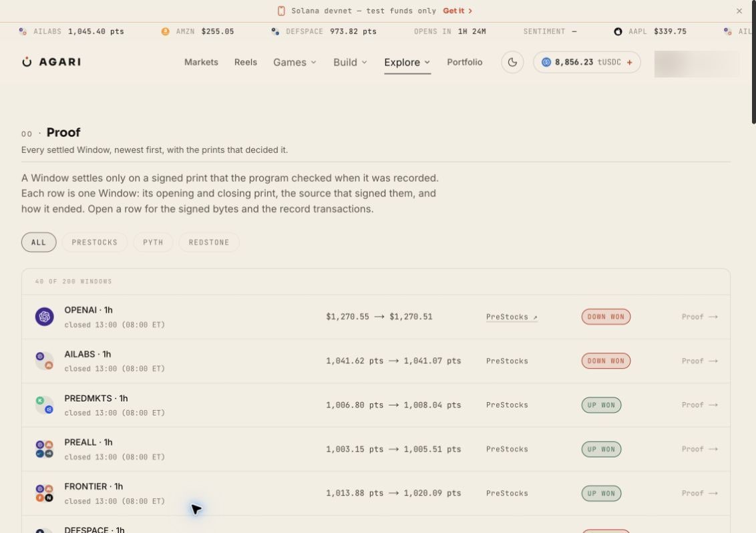
Task: Click the UP WON badge in PREALL row
Action: pos(601,449)
